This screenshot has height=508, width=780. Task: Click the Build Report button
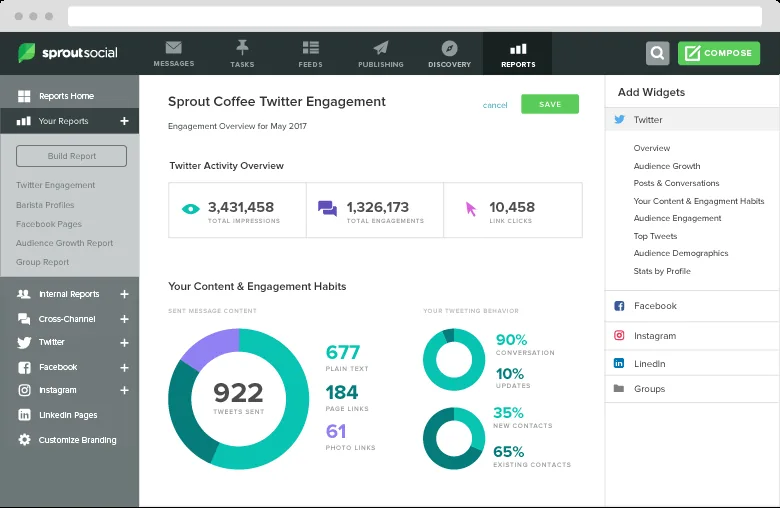point(71,156)
